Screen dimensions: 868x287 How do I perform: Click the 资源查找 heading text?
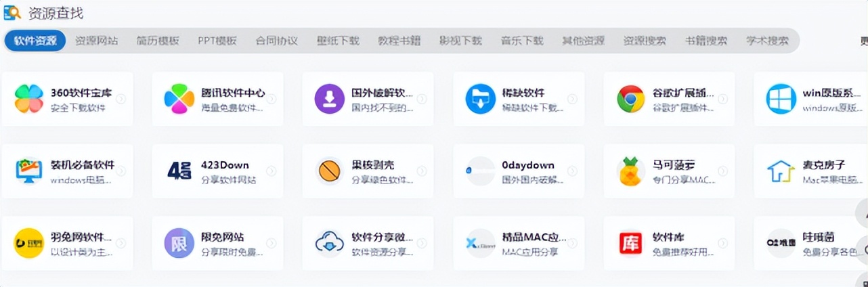tap(56, 13)
